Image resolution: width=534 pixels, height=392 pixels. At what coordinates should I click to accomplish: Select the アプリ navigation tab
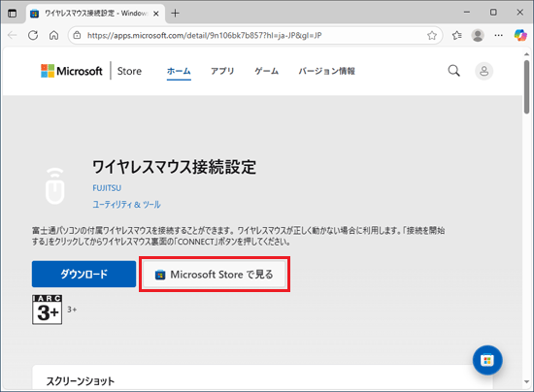tap(222, 71)
